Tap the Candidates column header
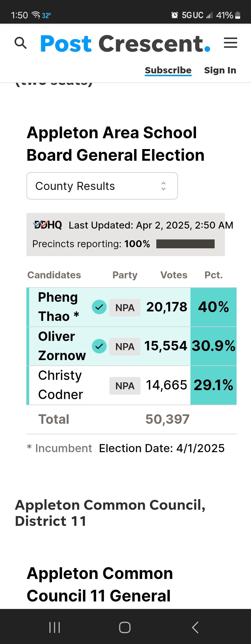Screen dimensions: 251x644 coord(54,275)
